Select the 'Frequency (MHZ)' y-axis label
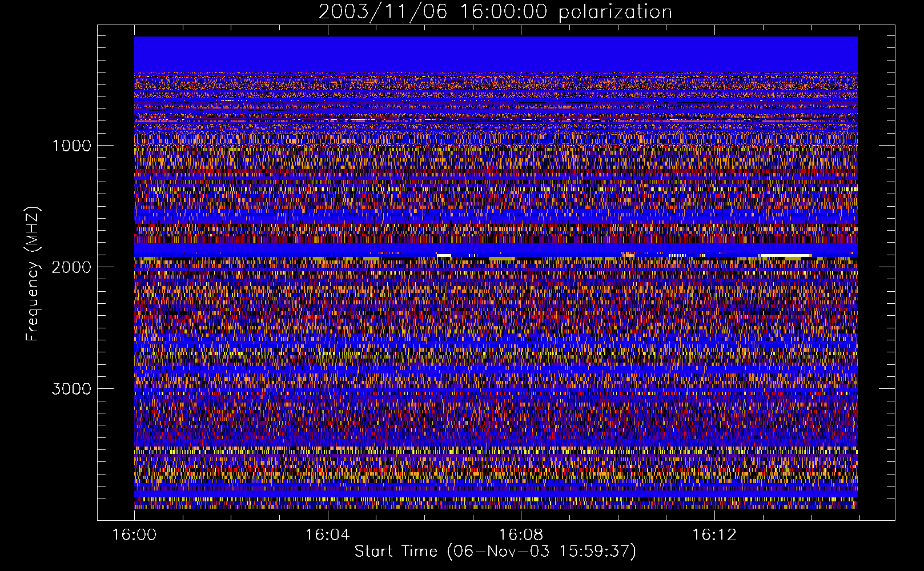The image size is (924, 571). (33, 274)
